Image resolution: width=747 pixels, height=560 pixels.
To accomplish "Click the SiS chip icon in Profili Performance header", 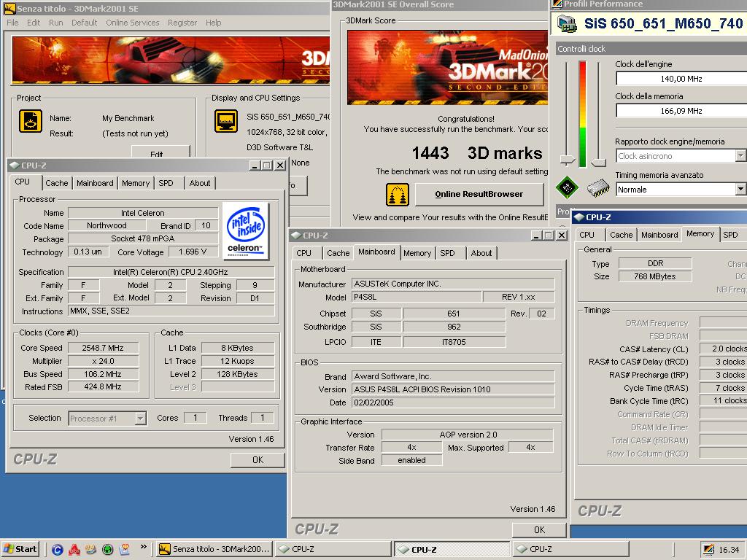I will click(567, 23).
